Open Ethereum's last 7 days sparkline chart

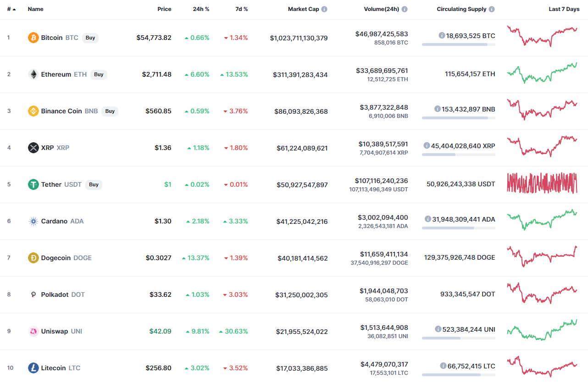[x=542, y=73]
